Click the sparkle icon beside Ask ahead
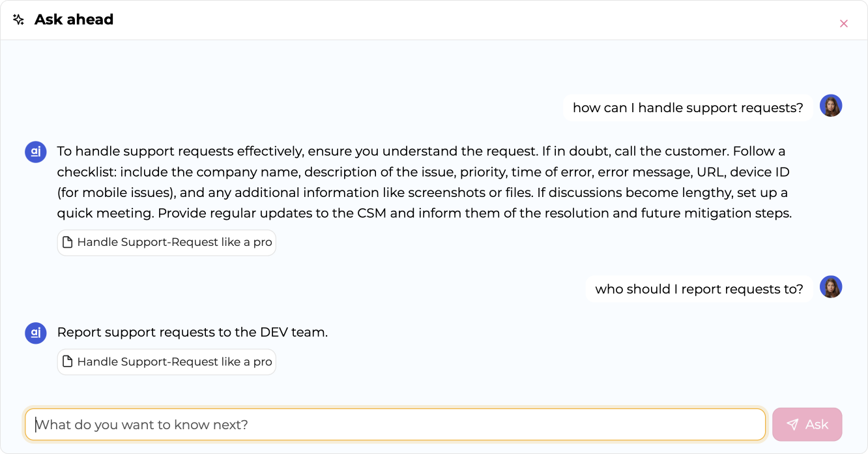This screenshot has width=868, height=454. click(18, 20)
